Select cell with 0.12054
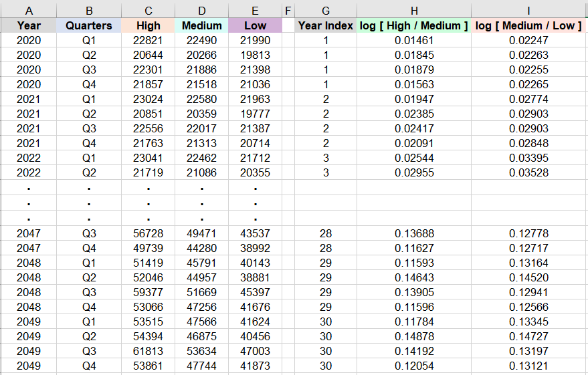This screenshot has width=588, height=375. point(414,366)
